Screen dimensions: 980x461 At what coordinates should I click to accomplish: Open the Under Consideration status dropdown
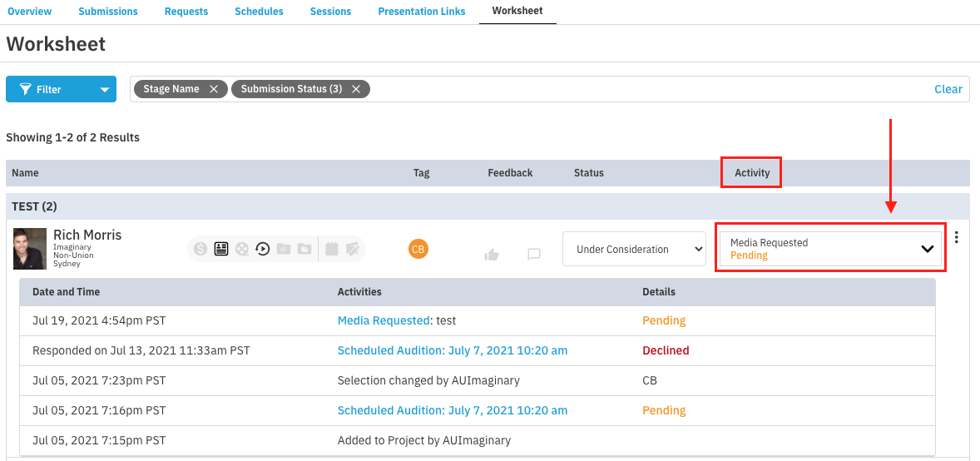click(x=634, y=249)
